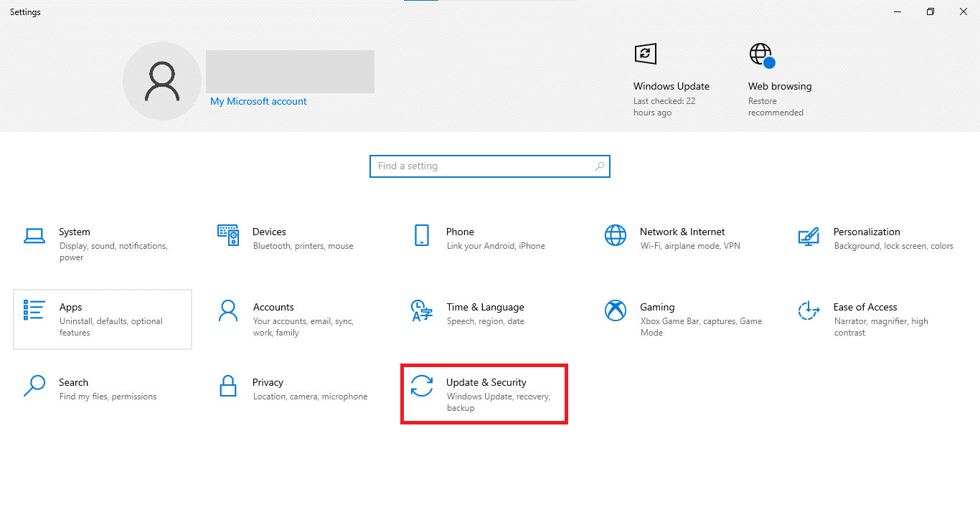Click the user profile avatar
Screen dimensions: 980x522
click(162, 80)
